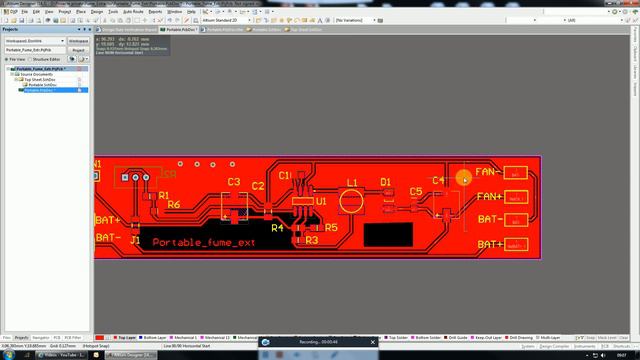This screenshot has height=360, width=640.
Task: Select the Keep-Out Layer tab
Action: (486, 338)
